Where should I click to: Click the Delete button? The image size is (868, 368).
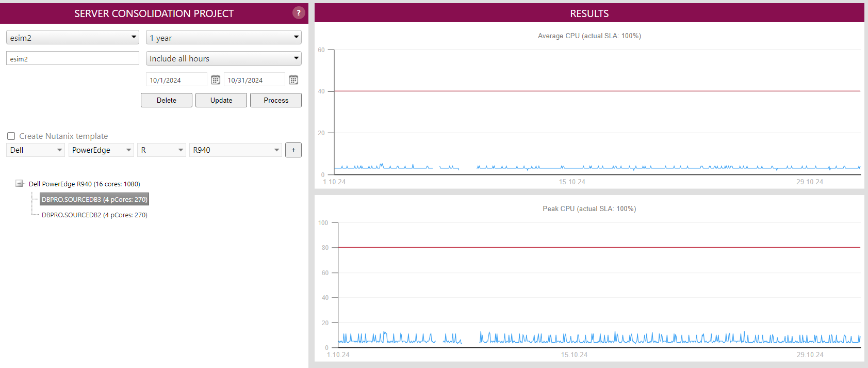point(167,100)
